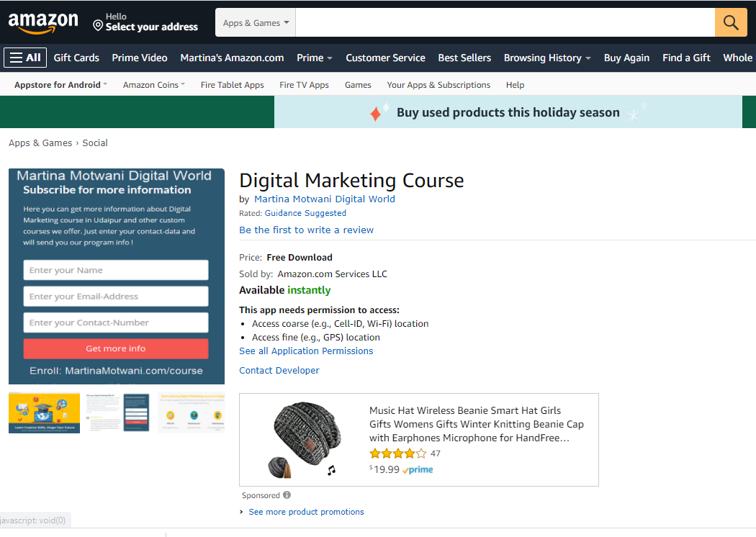Click the location pin to set your address
The image size is (756, 537).
pos(98,22)
